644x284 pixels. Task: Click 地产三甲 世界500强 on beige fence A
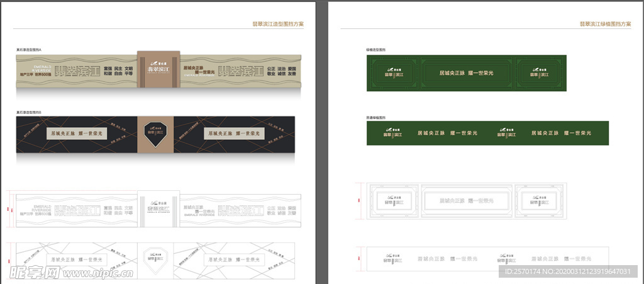pos(36,75)
